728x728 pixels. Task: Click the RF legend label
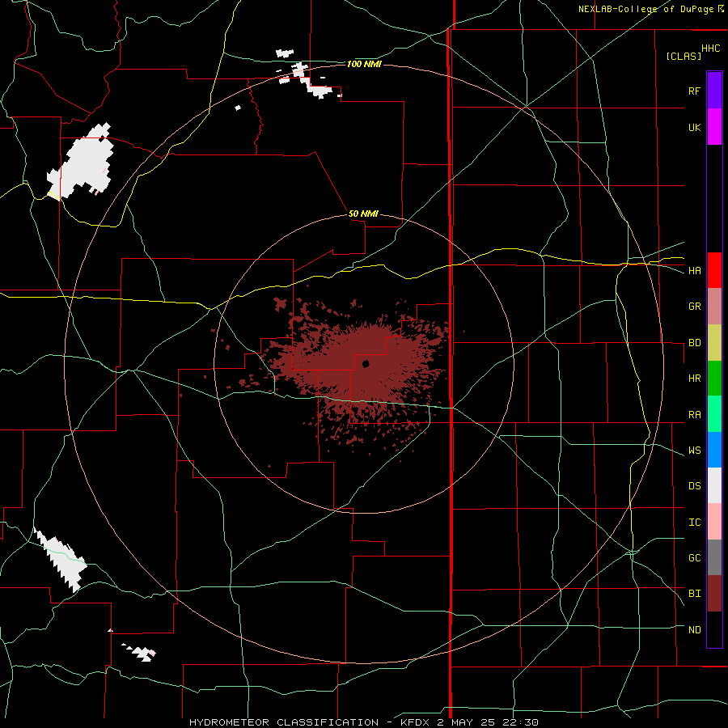[x=694, y=91]
